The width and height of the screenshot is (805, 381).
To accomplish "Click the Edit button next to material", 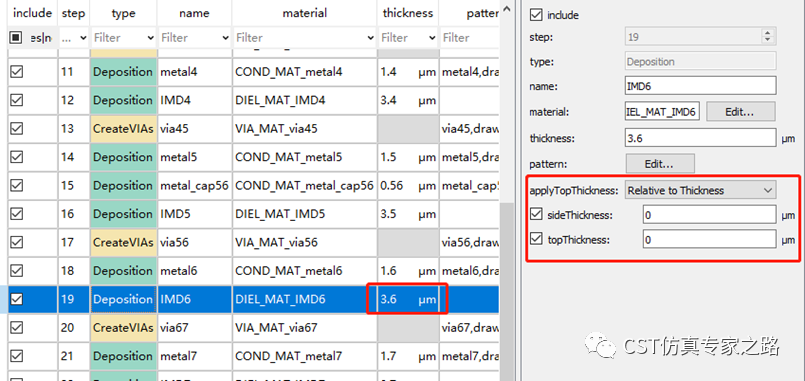I will [739, 111].
